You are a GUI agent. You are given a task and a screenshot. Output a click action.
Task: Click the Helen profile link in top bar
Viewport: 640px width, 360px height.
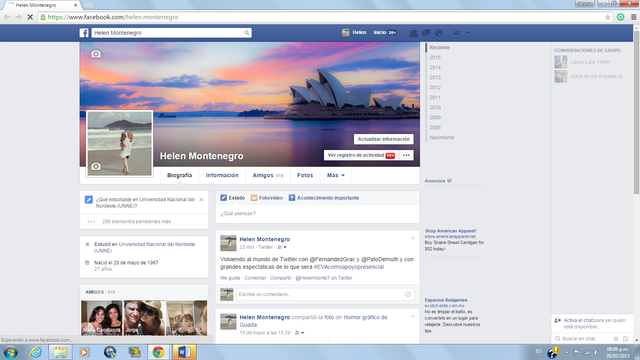354,33
